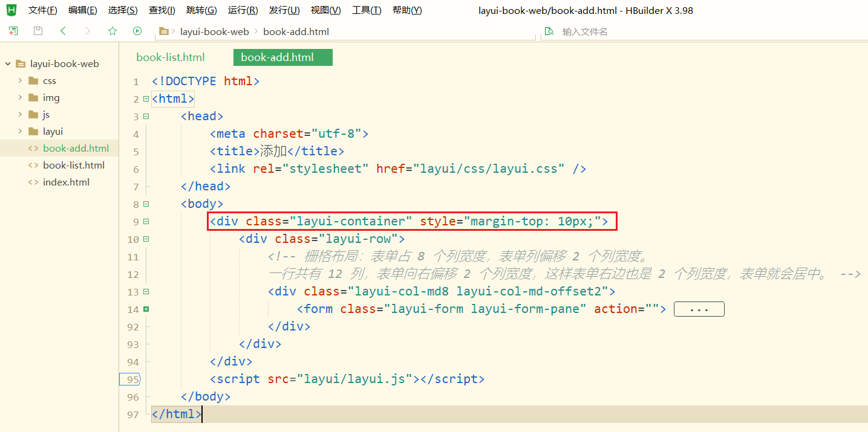Expand the js folder chevron
Viewport: 868px width, 432px height.
(20, 114)
